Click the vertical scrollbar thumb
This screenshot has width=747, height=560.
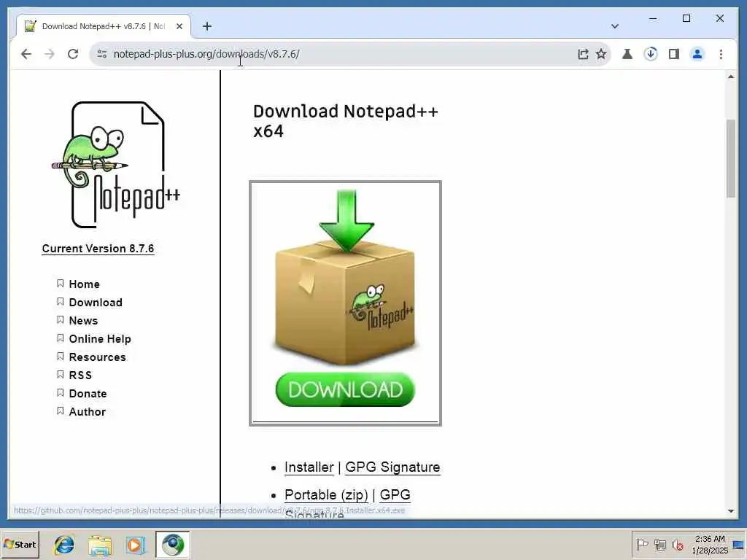click(731, 158)
